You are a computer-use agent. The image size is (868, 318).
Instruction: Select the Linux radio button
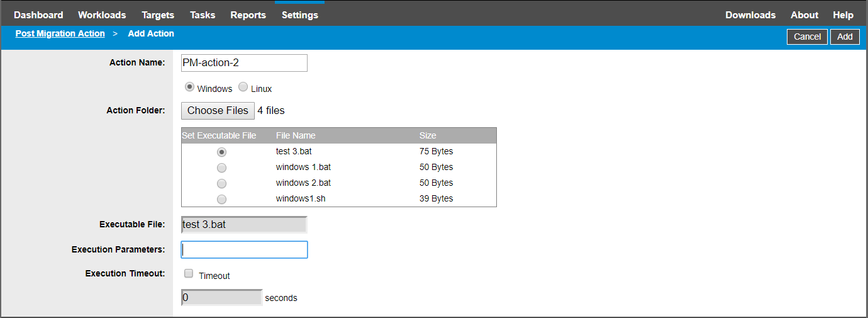coord(243,88)
